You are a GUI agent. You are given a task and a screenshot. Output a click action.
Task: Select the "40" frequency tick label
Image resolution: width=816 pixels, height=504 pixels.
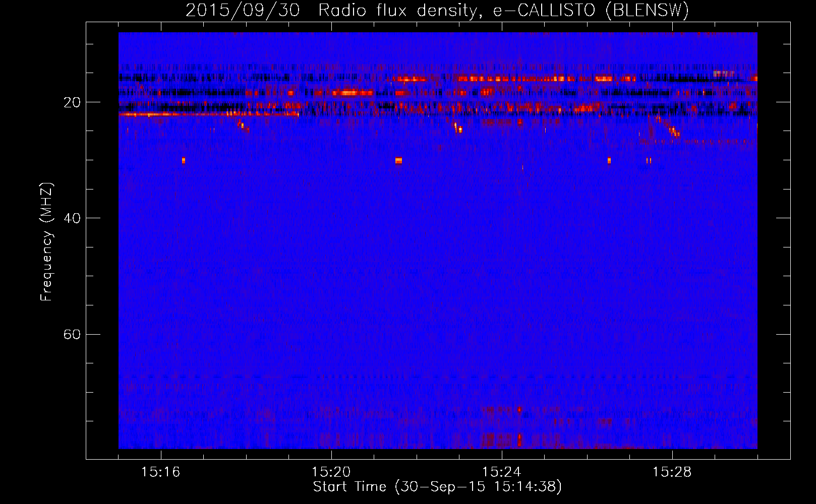tap(72, 218)
